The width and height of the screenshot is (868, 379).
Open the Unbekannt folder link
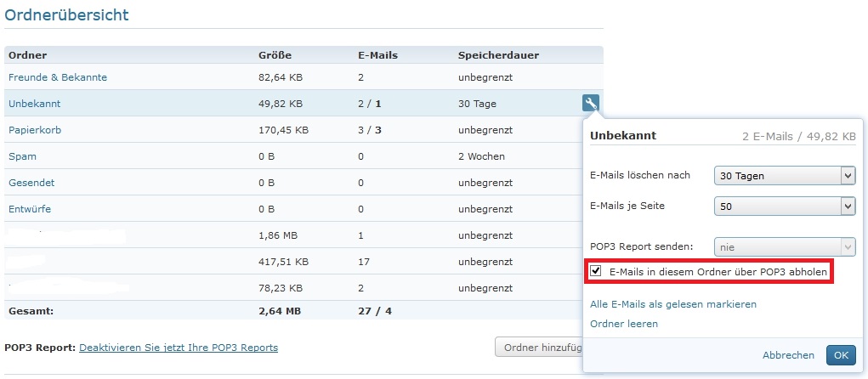coord(34,104)
